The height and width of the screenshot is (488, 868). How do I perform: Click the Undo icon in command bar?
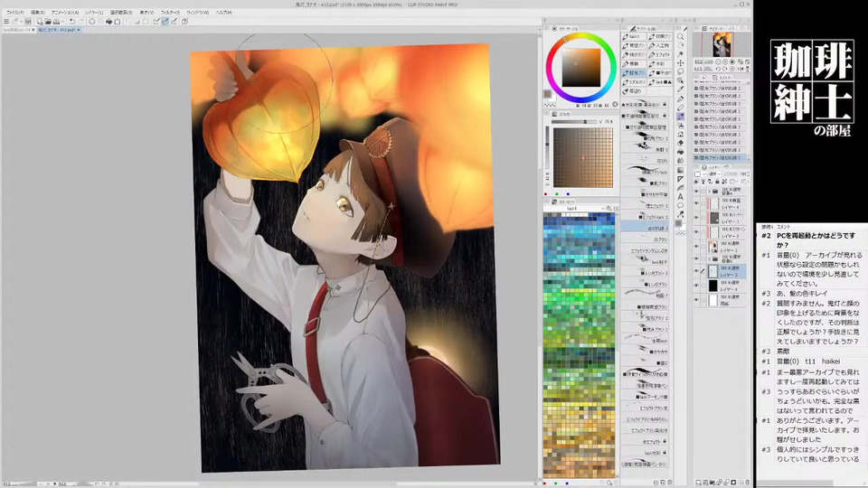pyautogui.click(x=72, y=22)
